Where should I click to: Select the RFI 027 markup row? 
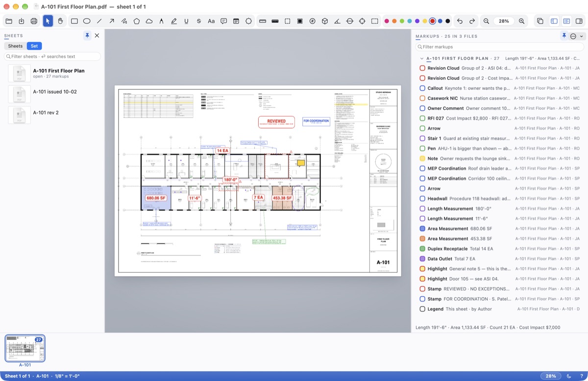[499, 118]
